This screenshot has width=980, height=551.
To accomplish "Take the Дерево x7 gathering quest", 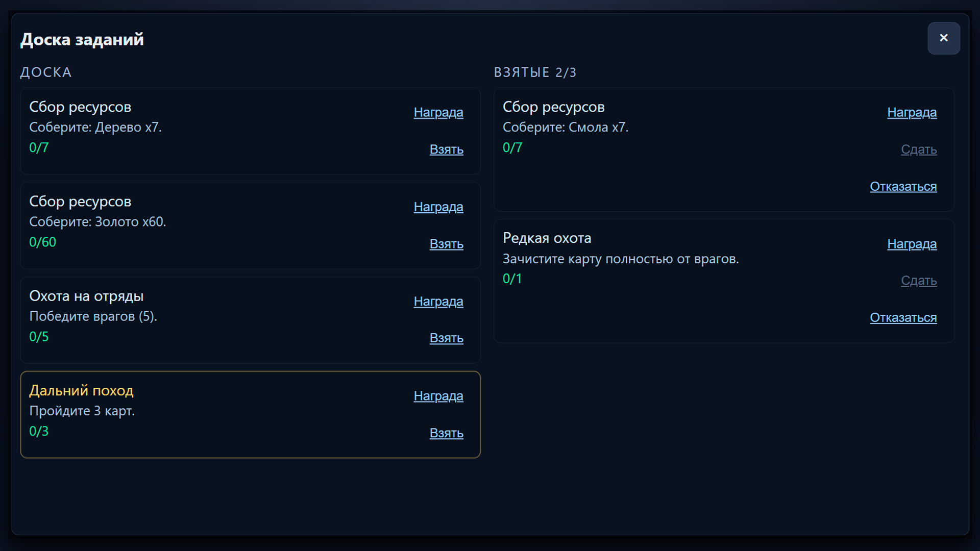I will [x=446, y=149].
